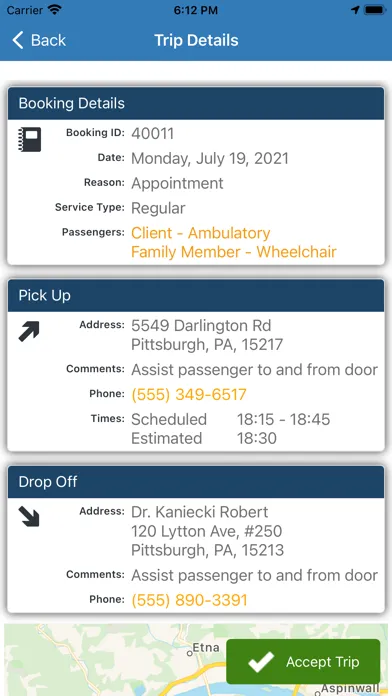Tap the location services arrow icon
This screenshot has width=392, height=696.
pyautogui.click(x=355, y=10)
